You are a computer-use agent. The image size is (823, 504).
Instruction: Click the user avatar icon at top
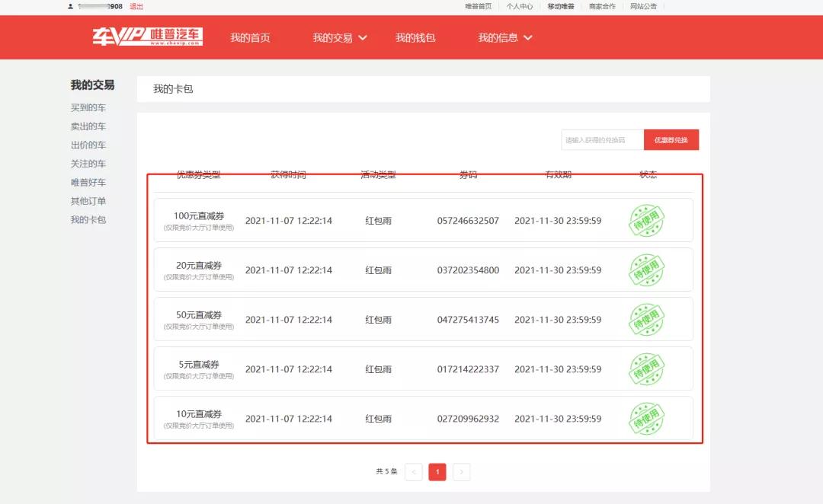coord(70,6)
